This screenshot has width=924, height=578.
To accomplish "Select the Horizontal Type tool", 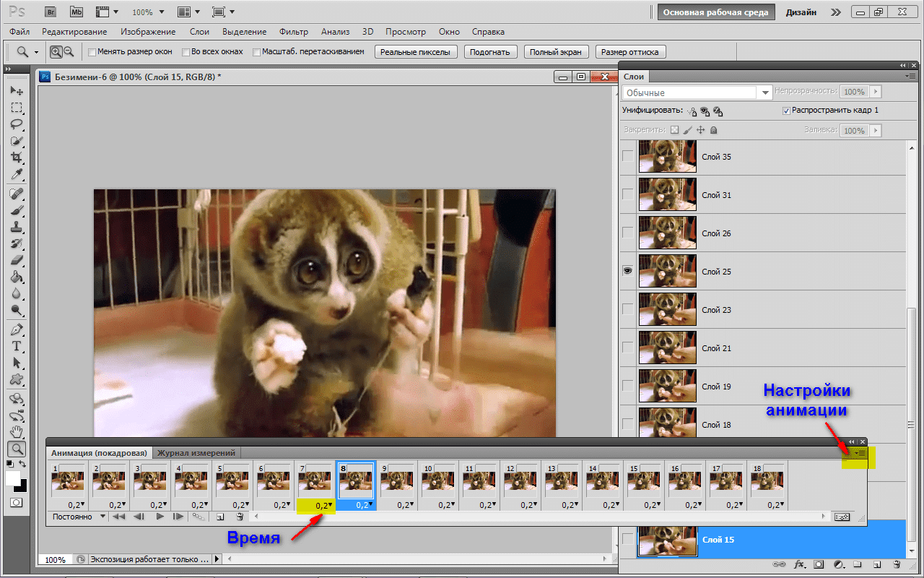I will tap(16, 346).
